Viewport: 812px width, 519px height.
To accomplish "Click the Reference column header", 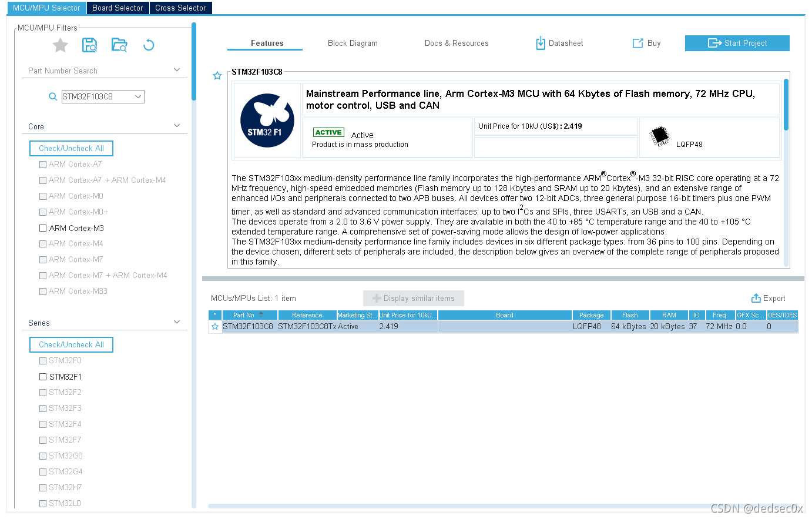I will click(x=307, y=315).
